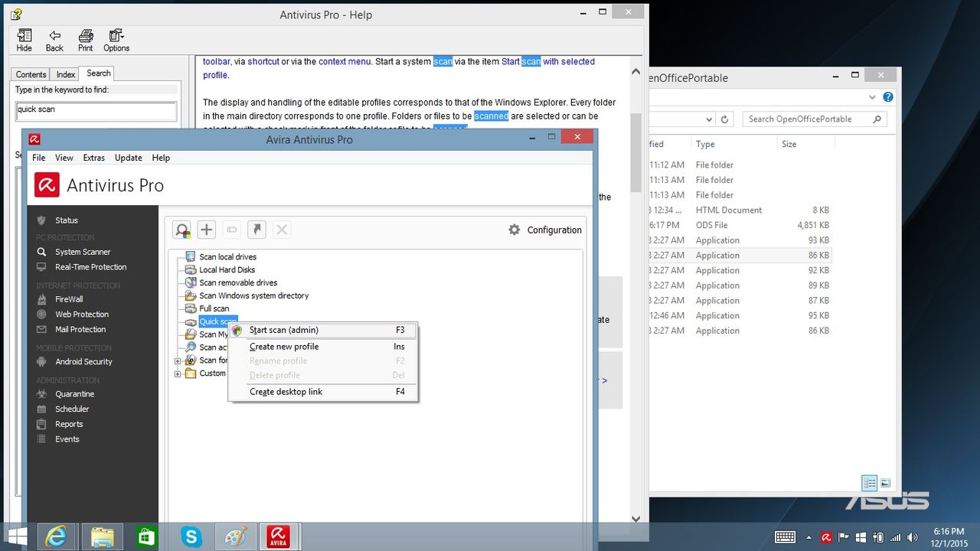Open the taskbar clock and date
The height and width of the screenshot is (551, 980).
[949, 536]
